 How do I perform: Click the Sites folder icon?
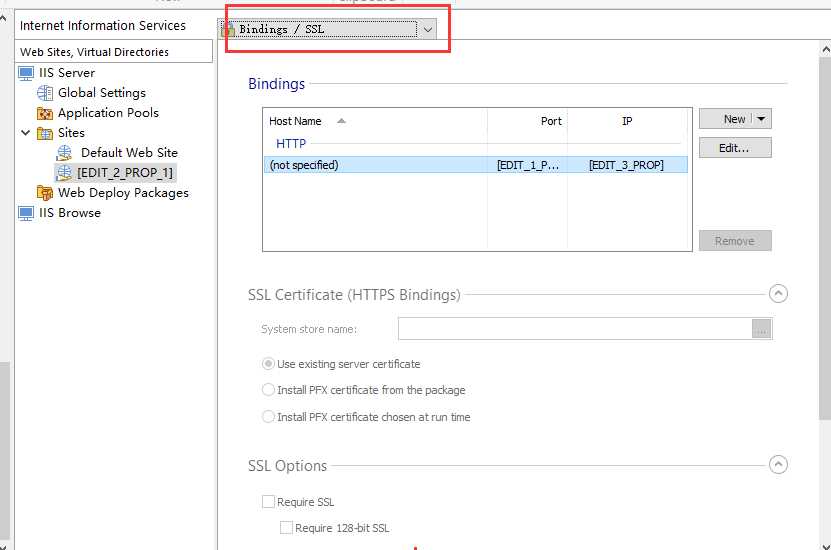click(x=45, y=133)
